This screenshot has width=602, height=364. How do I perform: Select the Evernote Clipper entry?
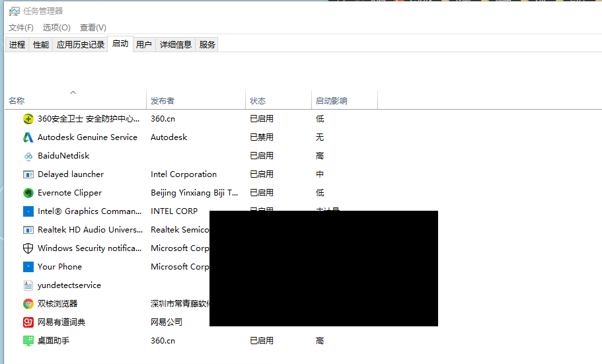pos(70,193)
